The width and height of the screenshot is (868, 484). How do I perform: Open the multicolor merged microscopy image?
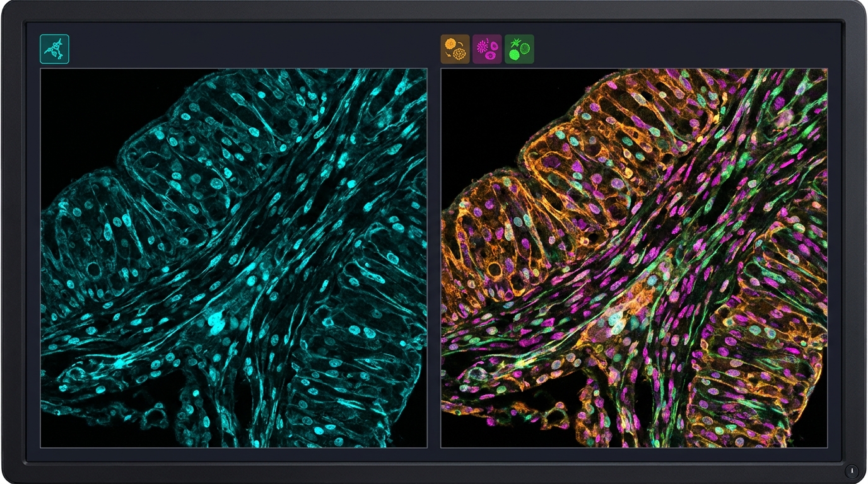634,258
